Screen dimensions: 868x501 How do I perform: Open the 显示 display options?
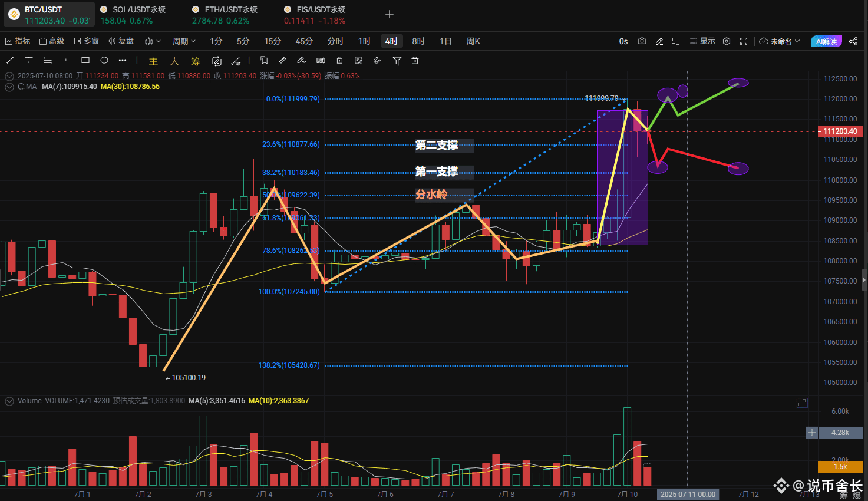pyautogui.click(x=702, y=41)
